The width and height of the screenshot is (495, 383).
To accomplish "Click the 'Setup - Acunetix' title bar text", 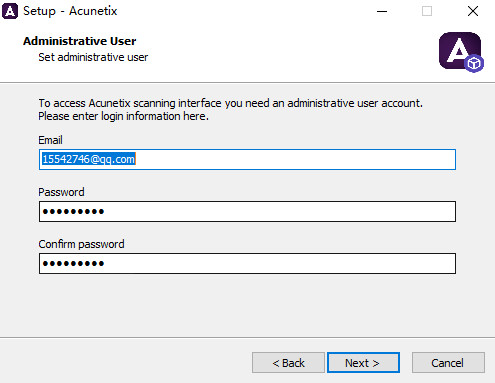I will [x=70, y=11].
